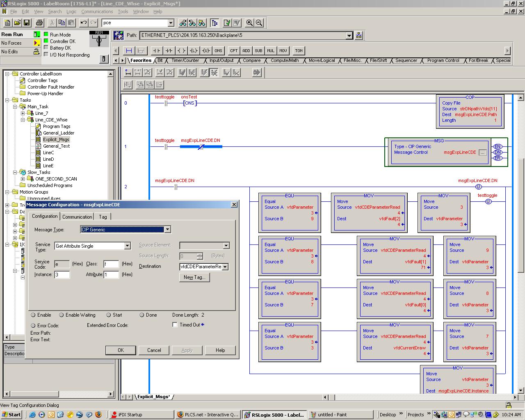Click the first binoculars find icon

183,23
